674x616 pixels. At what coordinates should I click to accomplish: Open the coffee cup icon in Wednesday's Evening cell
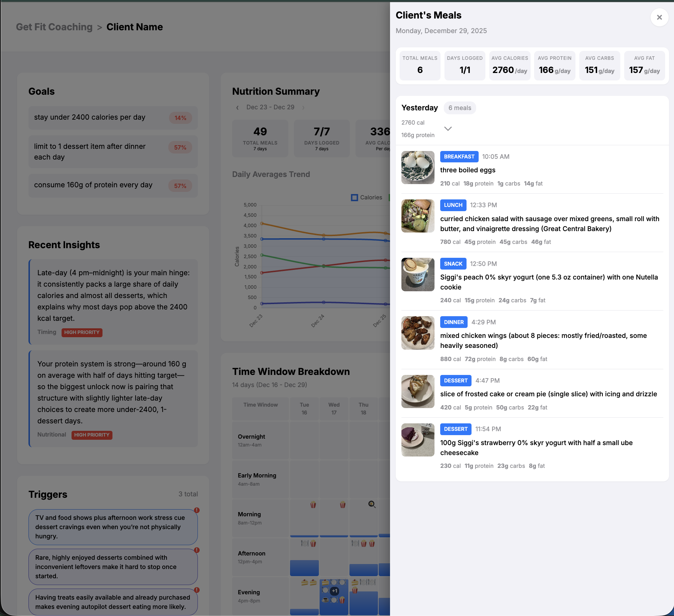click(x=325, y=599)
